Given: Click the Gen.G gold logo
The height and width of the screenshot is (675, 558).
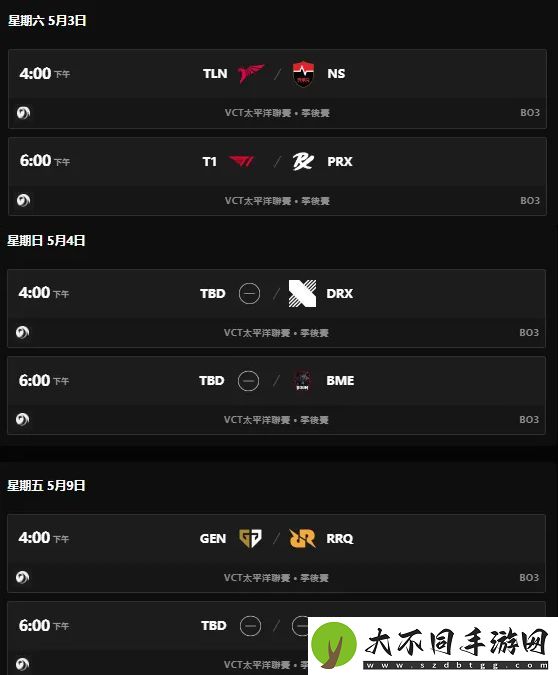Looking at the screenshot, I should (250, 538).
